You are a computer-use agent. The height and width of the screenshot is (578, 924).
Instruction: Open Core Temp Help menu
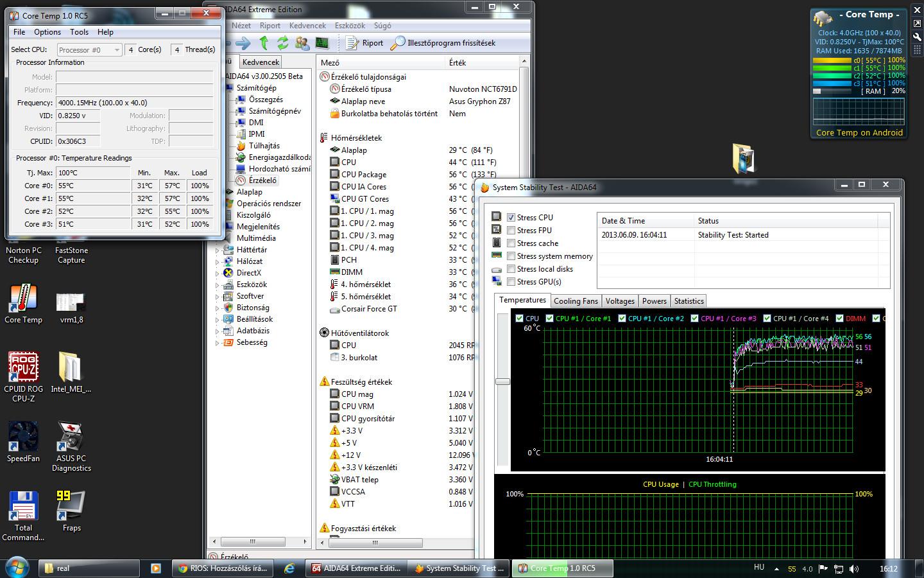tap(105, 31)
